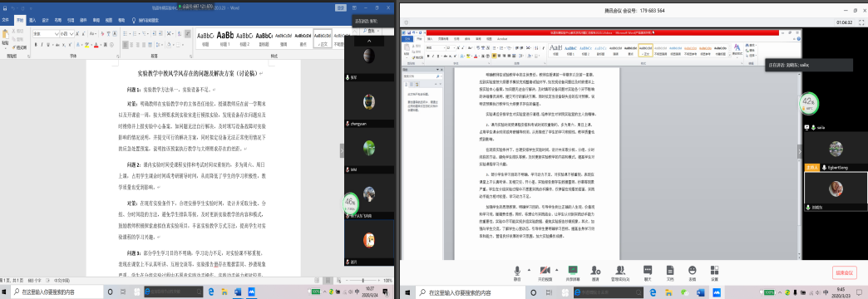The height and width of the screenshot is (299, 868).
Task: Click the red end meeting button
Action: click(844, 272)
